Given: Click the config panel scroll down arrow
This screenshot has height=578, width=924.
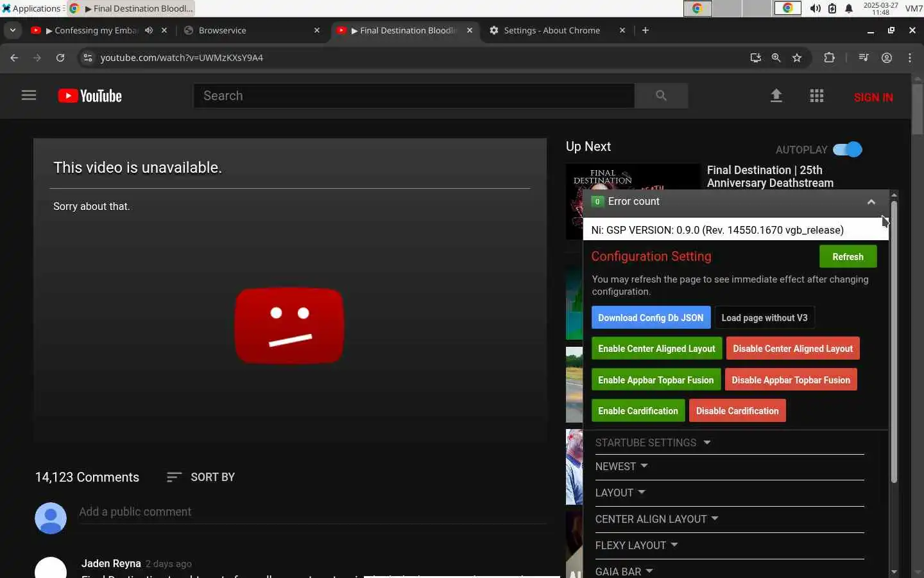Looking at the screenshot, I should (894, 572).
